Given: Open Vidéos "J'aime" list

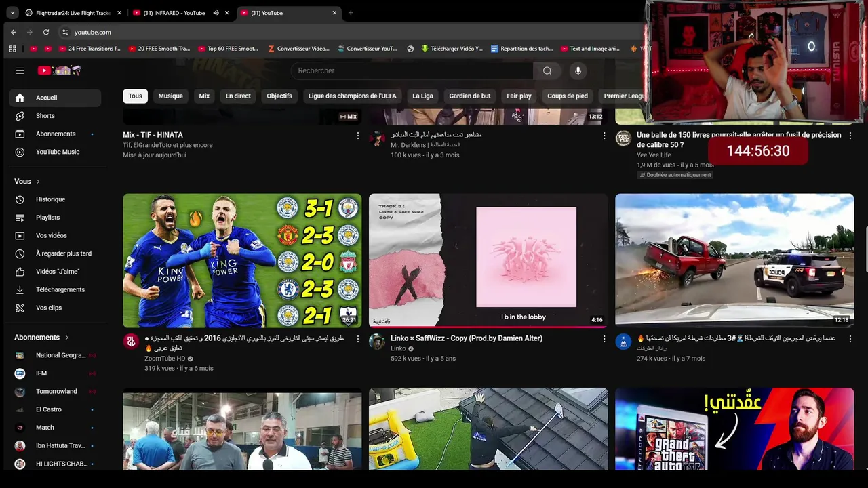Looking at the screenshot, I should pyautogui.click(x=55, y=272).
